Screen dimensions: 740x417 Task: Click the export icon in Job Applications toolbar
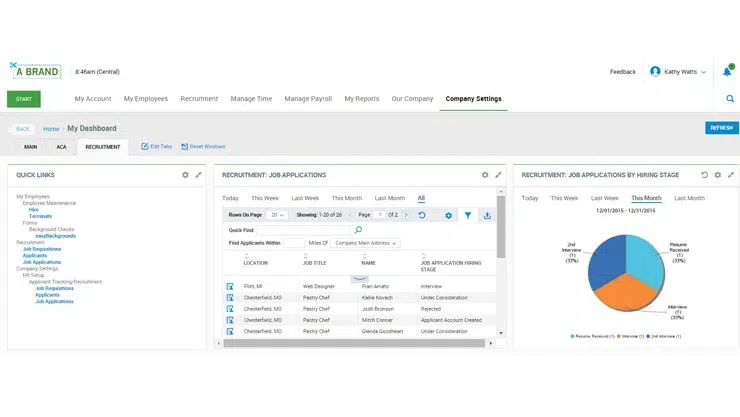(x=487, y=215)
